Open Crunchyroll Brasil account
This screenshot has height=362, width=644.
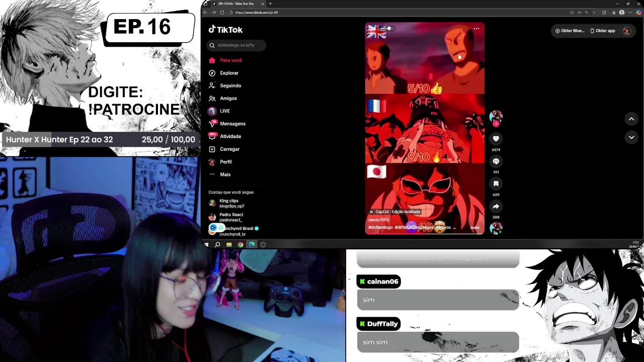point(233,231)
